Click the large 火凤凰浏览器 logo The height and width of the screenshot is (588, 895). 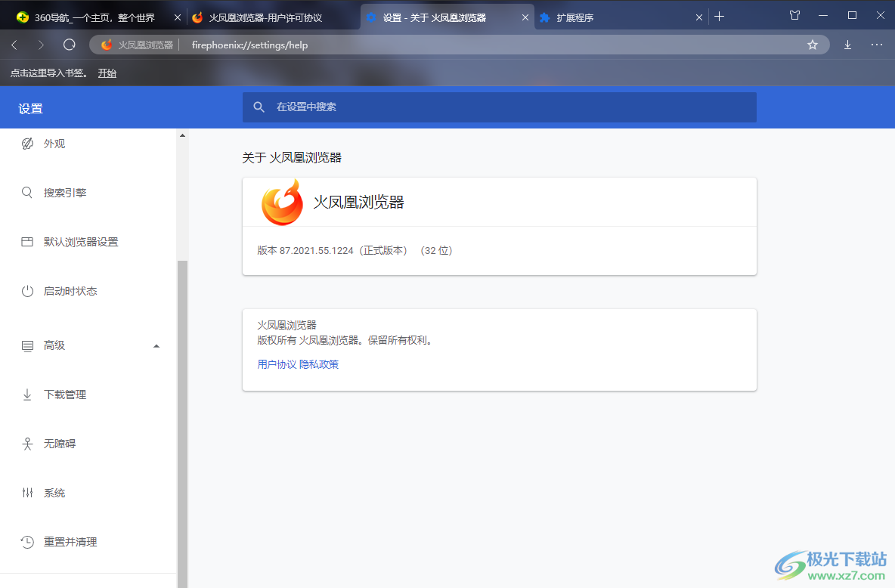[x=282, y=202]
